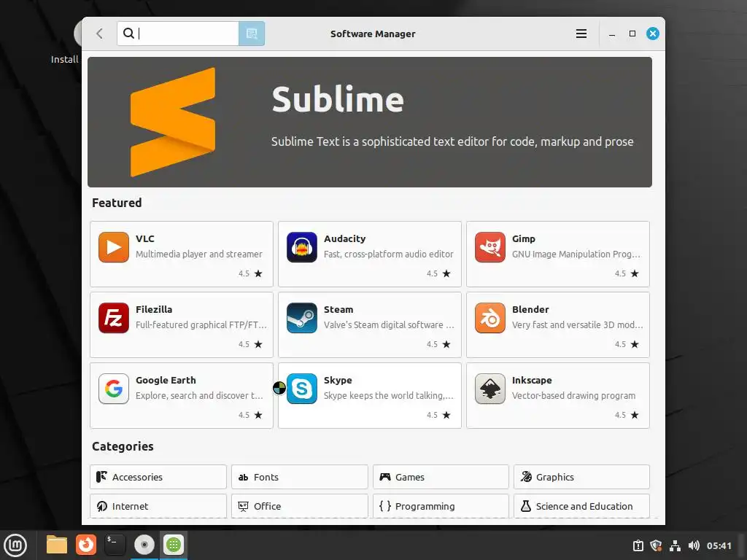747x560 pixels.
Task: Open the Audacity headphones icon
Action: click(301, 247)
